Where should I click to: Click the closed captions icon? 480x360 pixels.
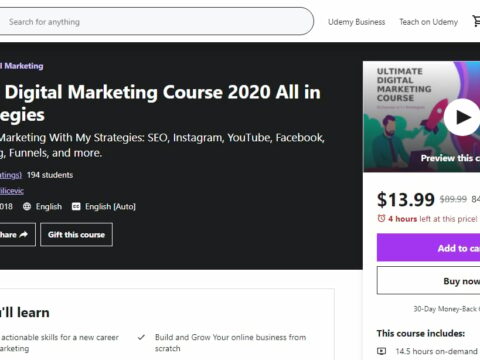(76, 207)
